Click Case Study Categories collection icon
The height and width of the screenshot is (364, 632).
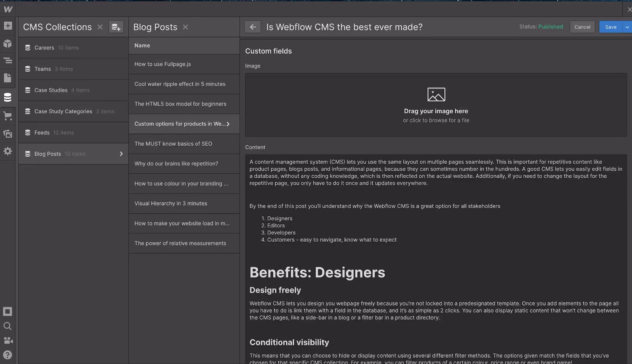coord(28,111)
